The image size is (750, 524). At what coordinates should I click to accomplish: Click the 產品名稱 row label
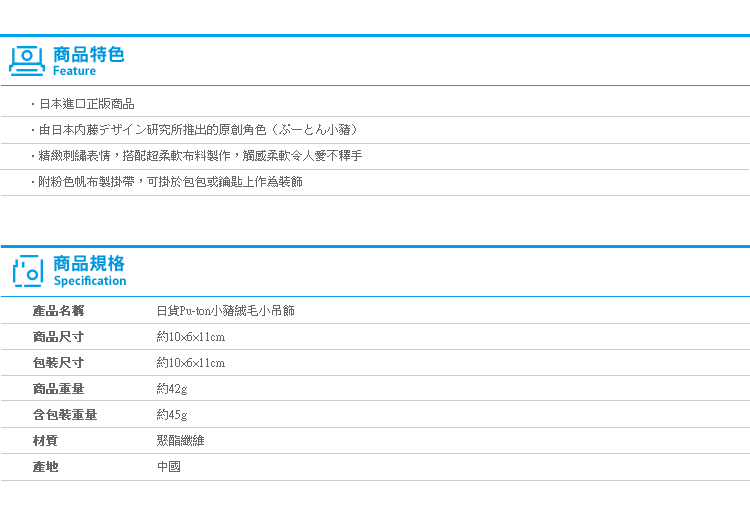coord(58,311)
